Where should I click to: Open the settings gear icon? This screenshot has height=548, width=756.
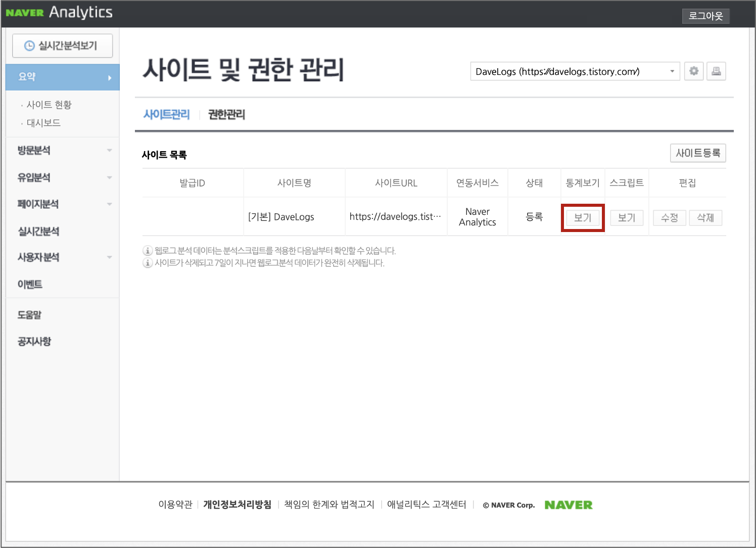pyautogui.click(x=694, y=71)
